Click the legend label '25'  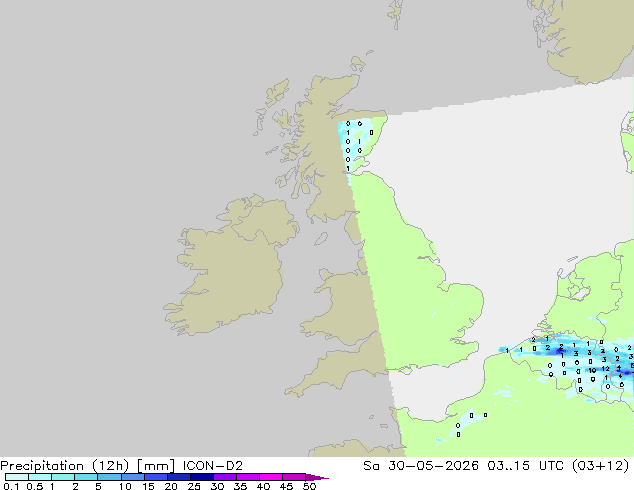(x=194, y=486)
